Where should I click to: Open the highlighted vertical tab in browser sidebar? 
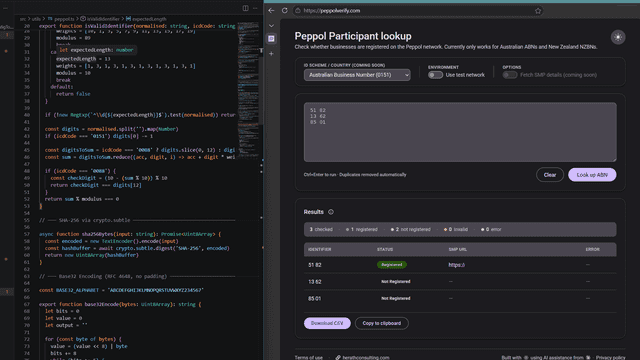pos(271,39)
